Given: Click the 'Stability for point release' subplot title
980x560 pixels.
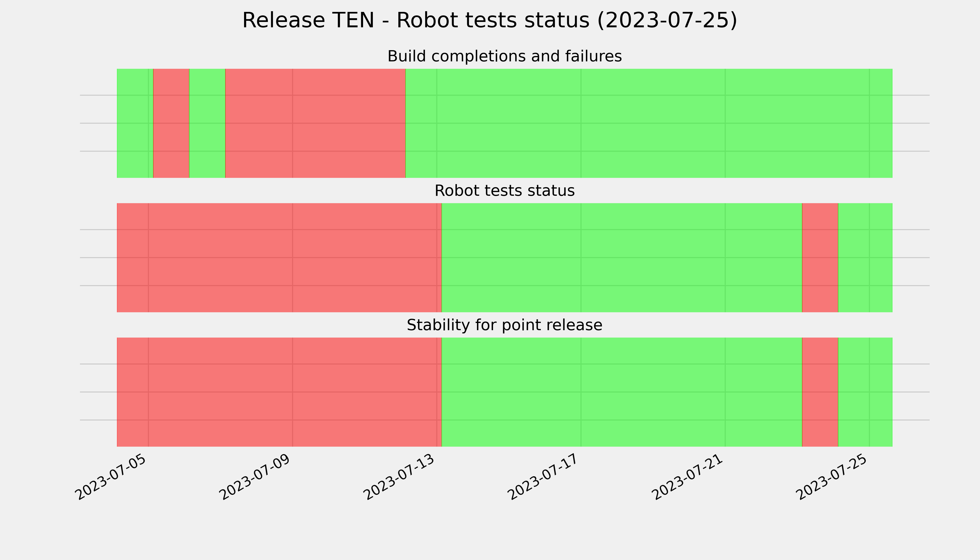Looking at the screenshot, I should [504, 325].
